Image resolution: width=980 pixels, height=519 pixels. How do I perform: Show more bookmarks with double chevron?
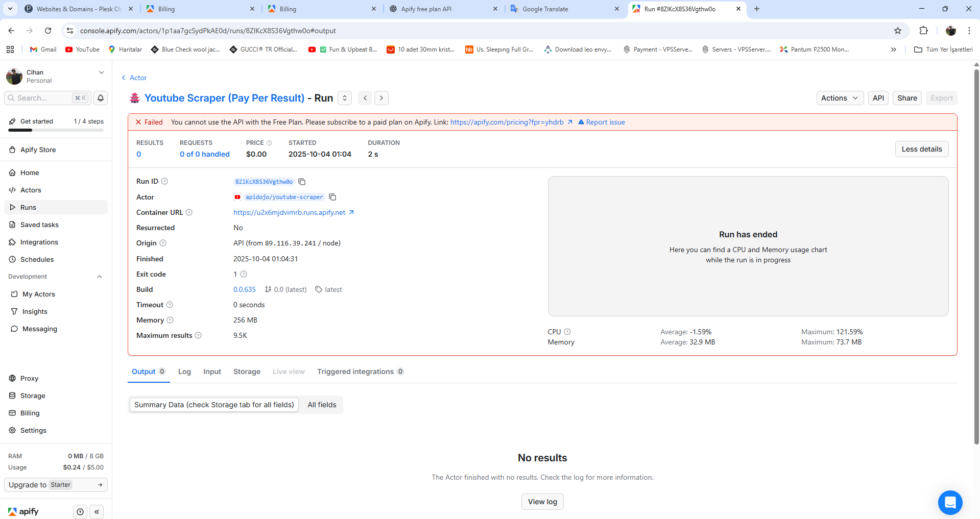tap(894, 50)
